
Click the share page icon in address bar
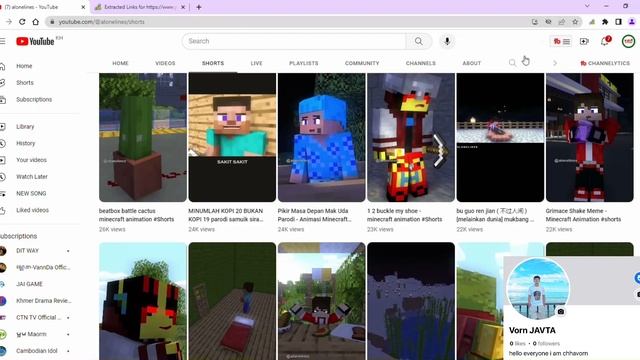(562, 22)
